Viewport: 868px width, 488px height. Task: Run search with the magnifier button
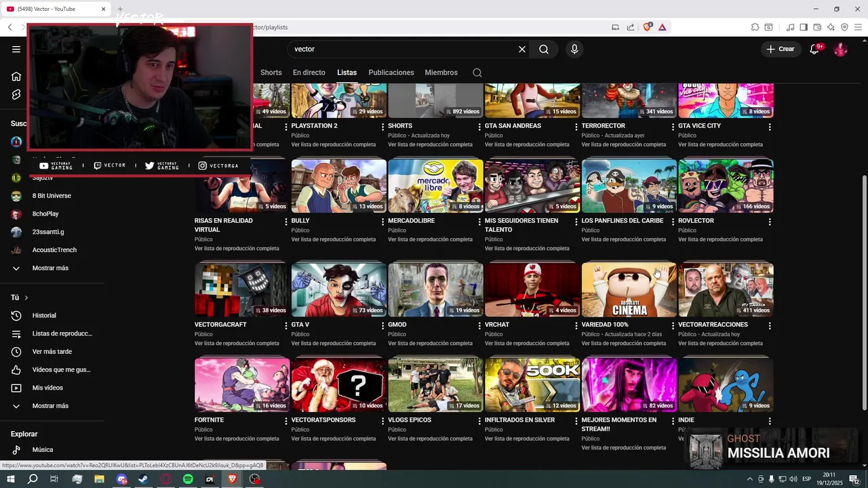(544, 49)
